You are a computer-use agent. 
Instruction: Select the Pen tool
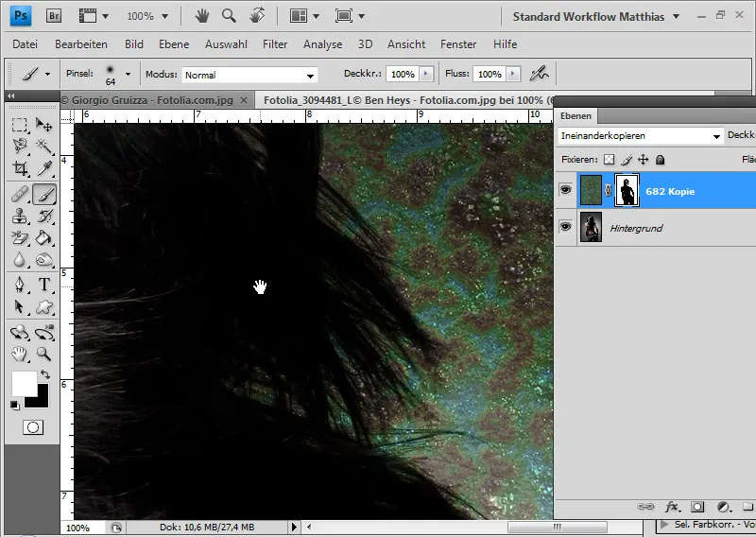[20, 285]
